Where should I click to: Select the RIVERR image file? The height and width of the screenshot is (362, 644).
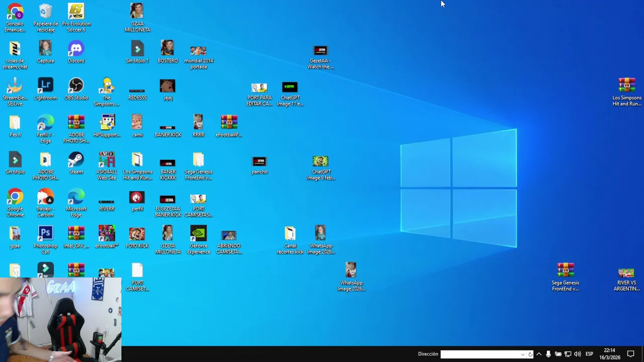(x=107, y=205)
